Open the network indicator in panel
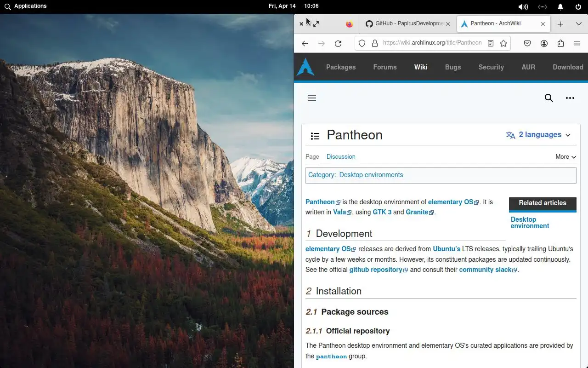588x368 pixels. 543,6
